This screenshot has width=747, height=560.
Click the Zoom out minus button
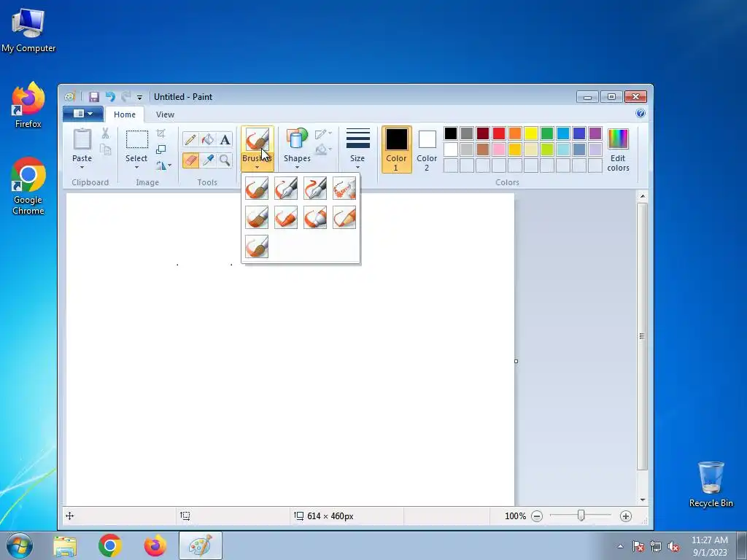(537, 516)
